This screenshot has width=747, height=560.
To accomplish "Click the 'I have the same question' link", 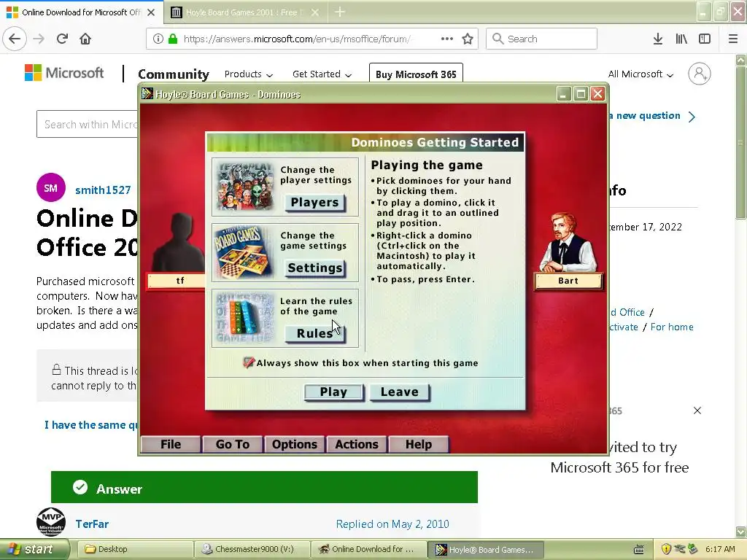I will pyautogui.click(x=91, y=425).
